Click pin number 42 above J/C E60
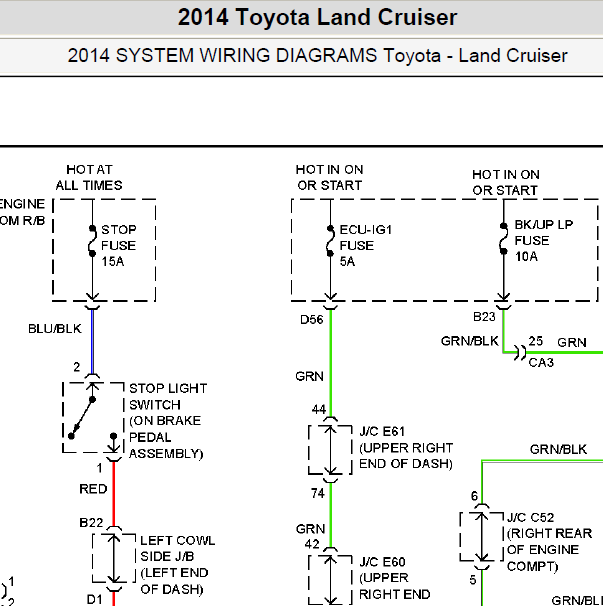603x606 pixels. pos(312,545)
